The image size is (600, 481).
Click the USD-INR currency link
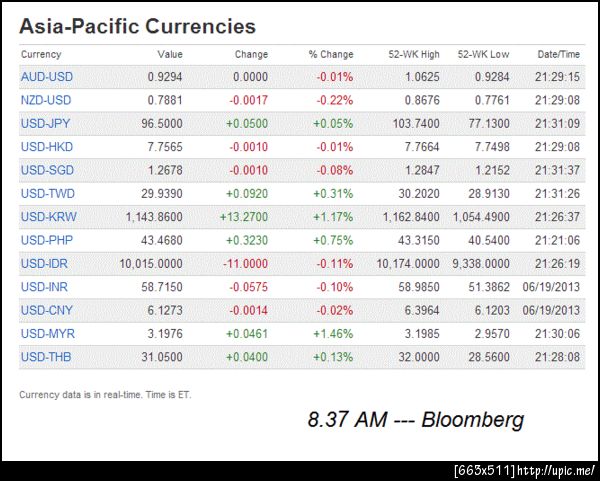coord(45,286)
